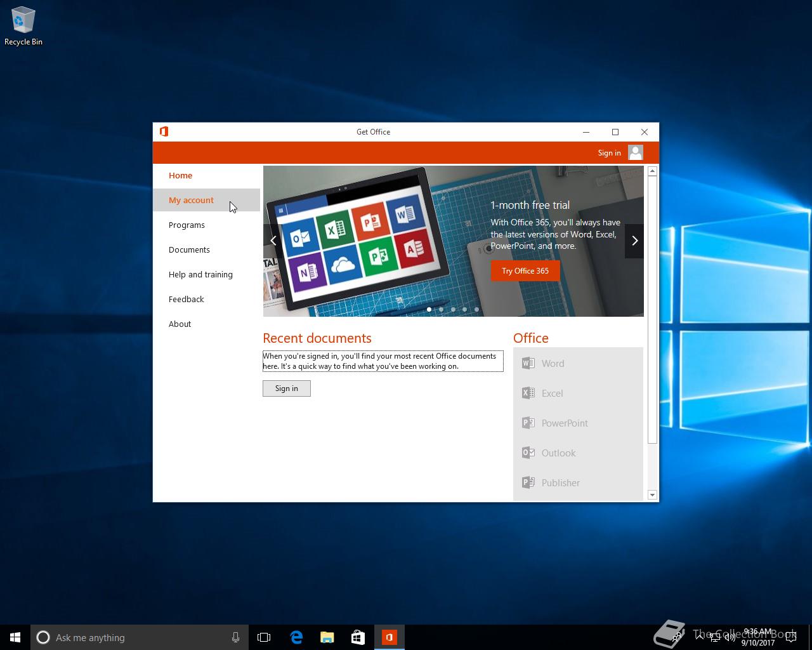
Task: Show next banner slide with right arrow
Action: (x=634, y=241)
